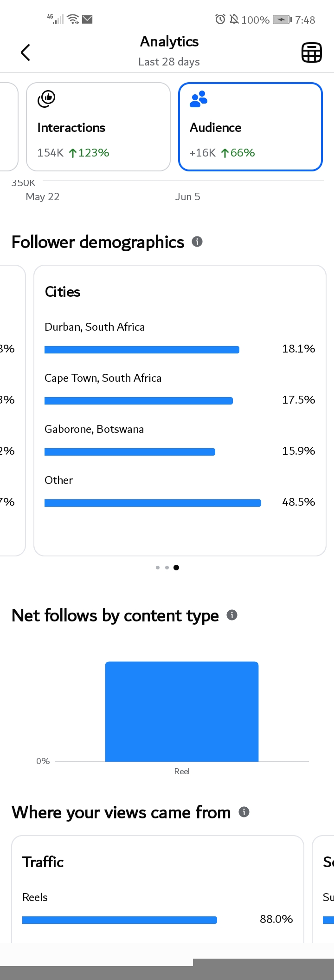Tap the Reel bar in chart

click(182, 712)
